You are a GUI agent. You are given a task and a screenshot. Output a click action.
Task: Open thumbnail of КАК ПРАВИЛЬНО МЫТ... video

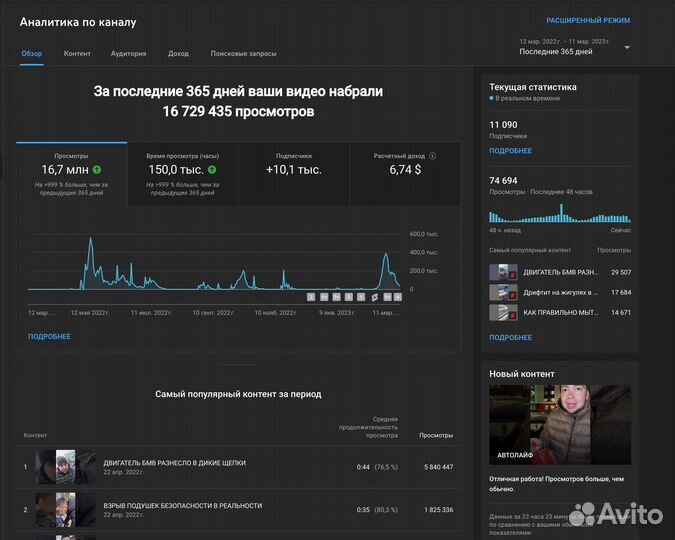503,312
